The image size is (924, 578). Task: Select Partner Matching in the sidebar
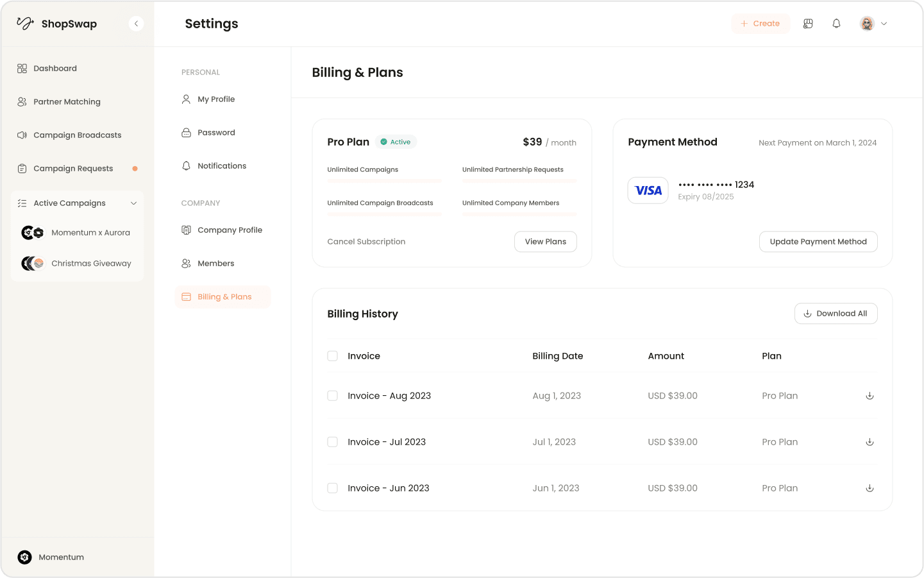(x=67, y=101)
